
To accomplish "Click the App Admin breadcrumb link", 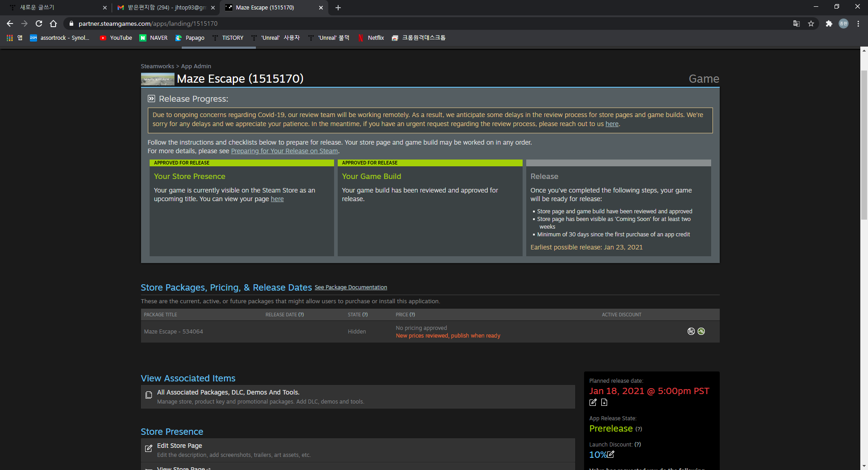I will tap(196, 66).
